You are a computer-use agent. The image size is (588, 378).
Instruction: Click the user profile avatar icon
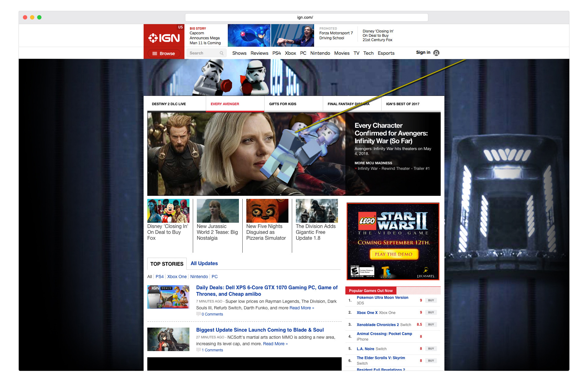(436, 53)
